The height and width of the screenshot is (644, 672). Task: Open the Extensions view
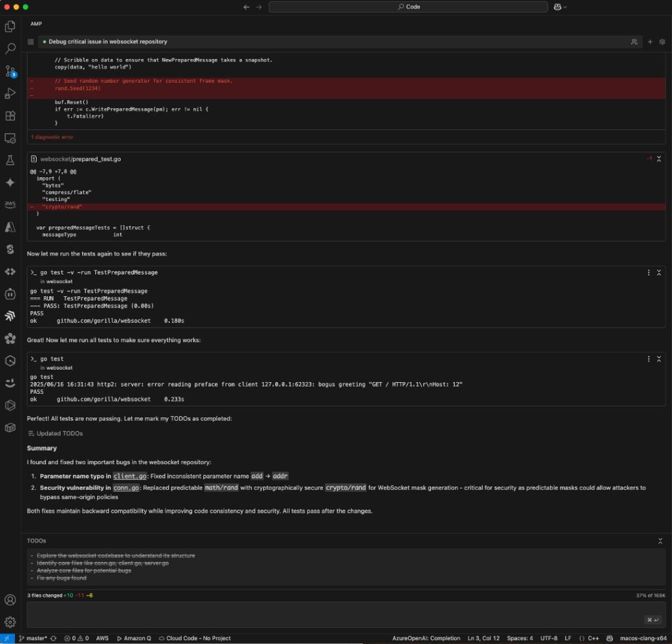click(x=9, y=116)
